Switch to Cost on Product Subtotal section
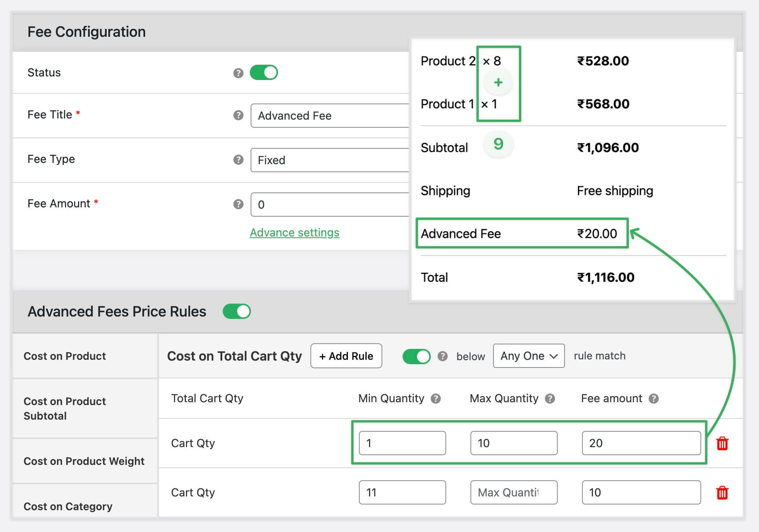The height and width of the screenshot is (532, 759). pyautogui.click(x=65, y=408)
